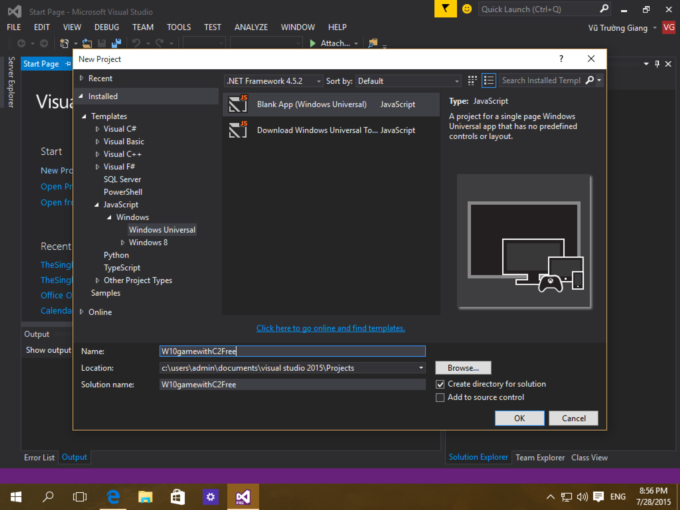
Task: Switch to the Team Explorer tab
Action: tap(540, 458)
